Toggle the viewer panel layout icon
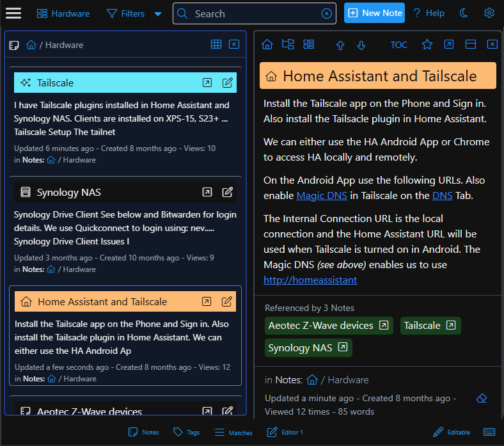Image resolution: width=504 pixels, height=446 pixels. click(x=470, y=44)
